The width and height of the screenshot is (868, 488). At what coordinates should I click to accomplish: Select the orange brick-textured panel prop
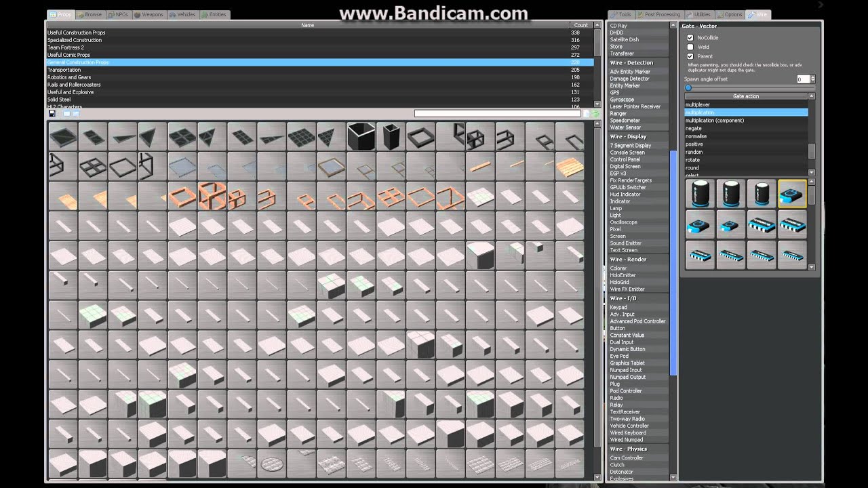[x=570, y=166]
